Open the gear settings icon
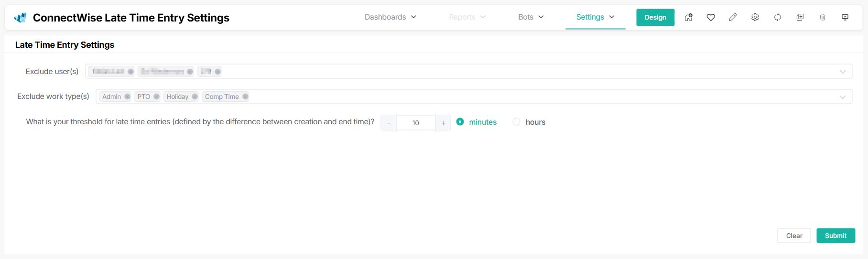 click(x=755, y=17)
